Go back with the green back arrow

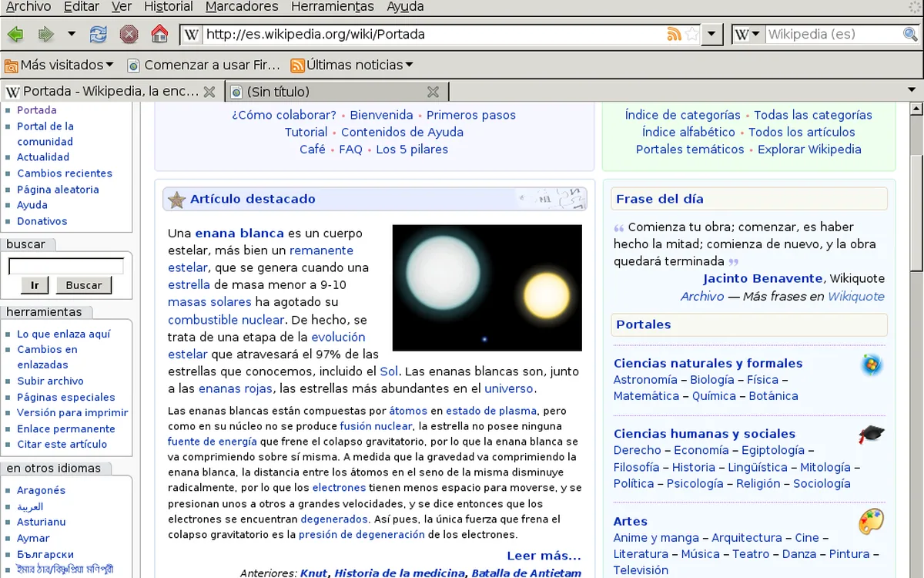tap(15, 34)
